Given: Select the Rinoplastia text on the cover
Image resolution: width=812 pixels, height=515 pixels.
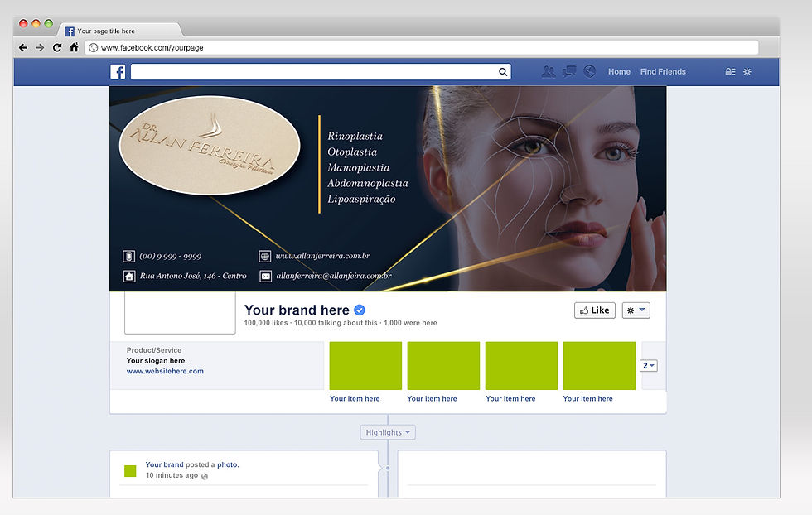Looking at the screenshot, I should [x=355, y=136].
